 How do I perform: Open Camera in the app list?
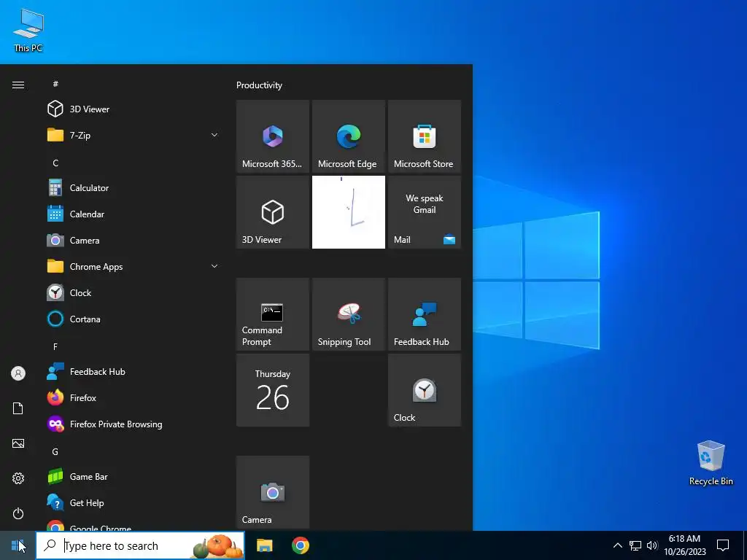tap(133, 241)
